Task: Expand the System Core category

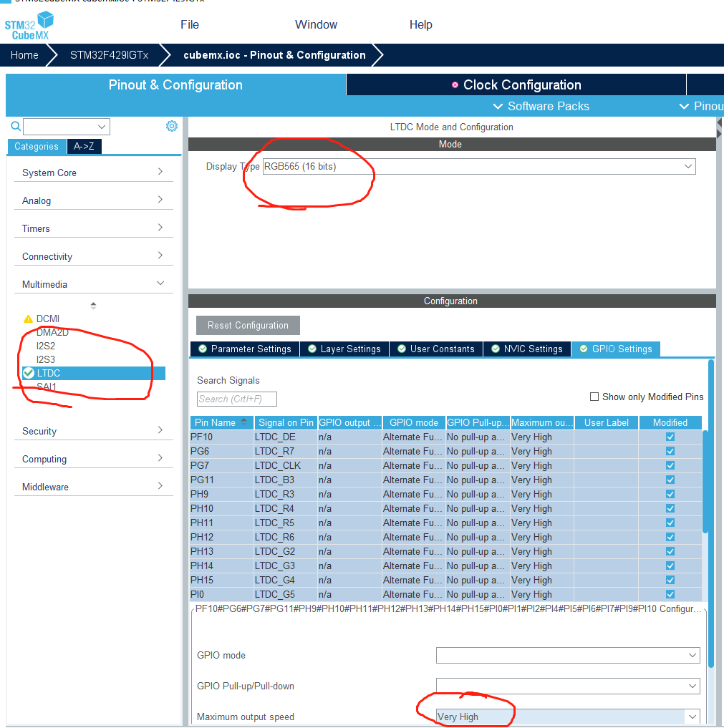Action: (x=93, y=173)
